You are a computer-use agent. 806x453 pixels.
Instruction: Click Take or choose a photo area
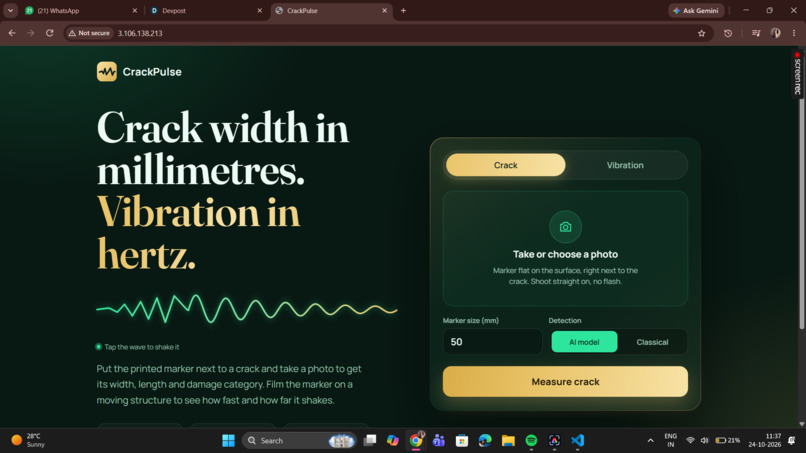click(x=565, y=249)
